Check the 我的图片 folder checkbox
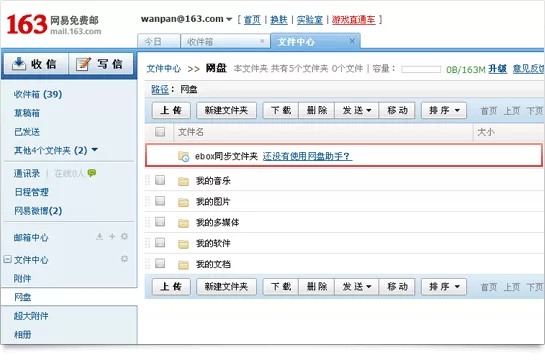 [x=160, y=201]
